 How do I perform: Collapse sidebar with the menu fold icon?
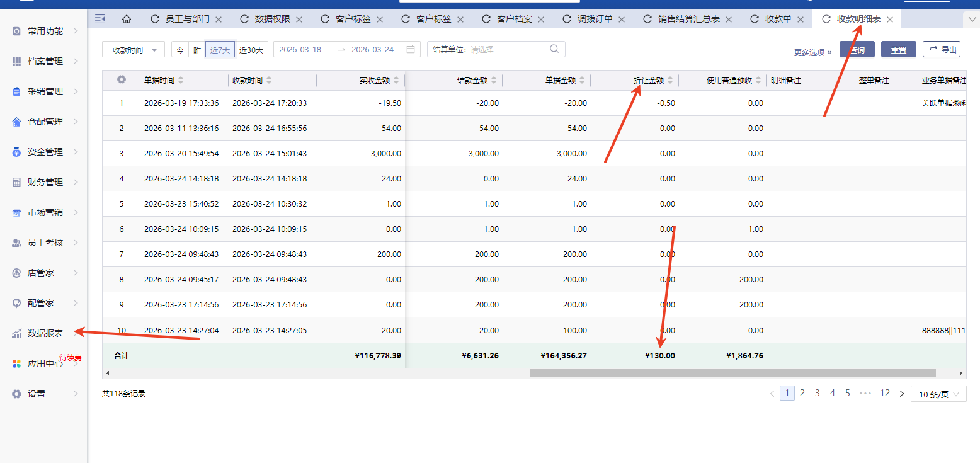[x=100, y=19]
